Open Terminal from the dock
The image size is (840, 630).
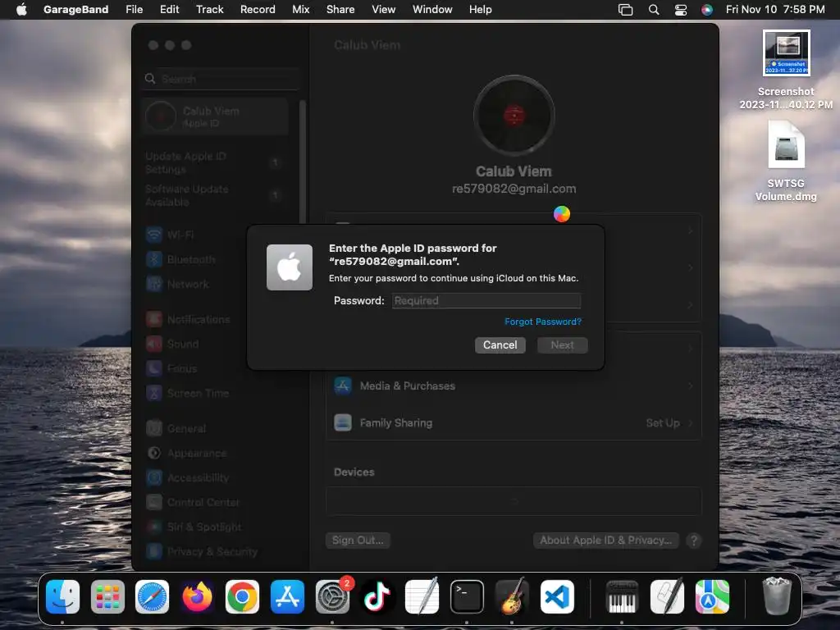(467, 596)
